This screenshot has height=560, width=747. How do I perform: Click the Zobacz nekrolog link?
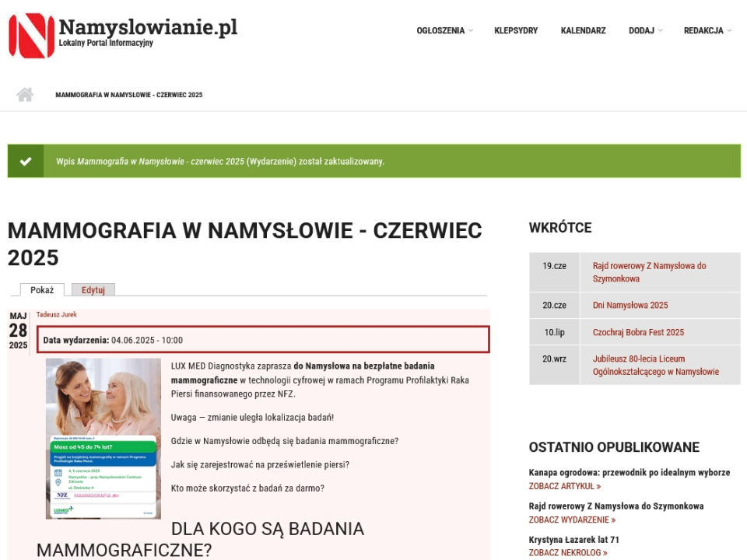pyautogui.click(x=568, y=553)
